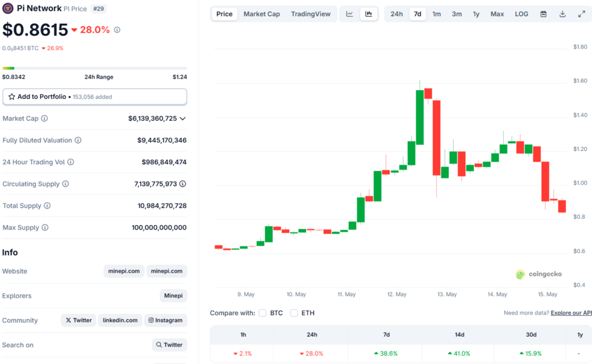Select the candlestick chart style icon
The image size is (592, 364).
(368, 13)
